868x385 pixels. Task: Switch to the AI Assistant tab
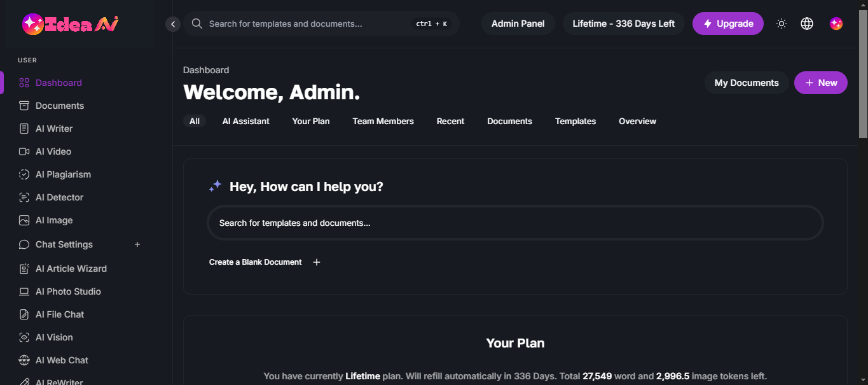pyautogui.click(x=246, y=121)
